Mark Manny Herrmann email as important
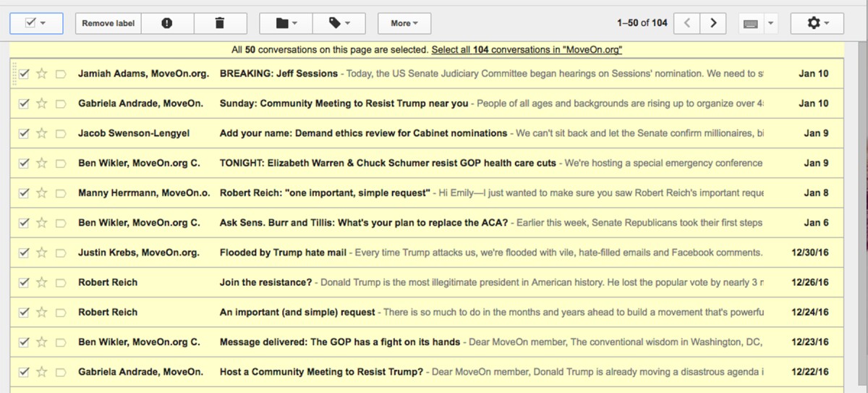 [x=61, y=193]
